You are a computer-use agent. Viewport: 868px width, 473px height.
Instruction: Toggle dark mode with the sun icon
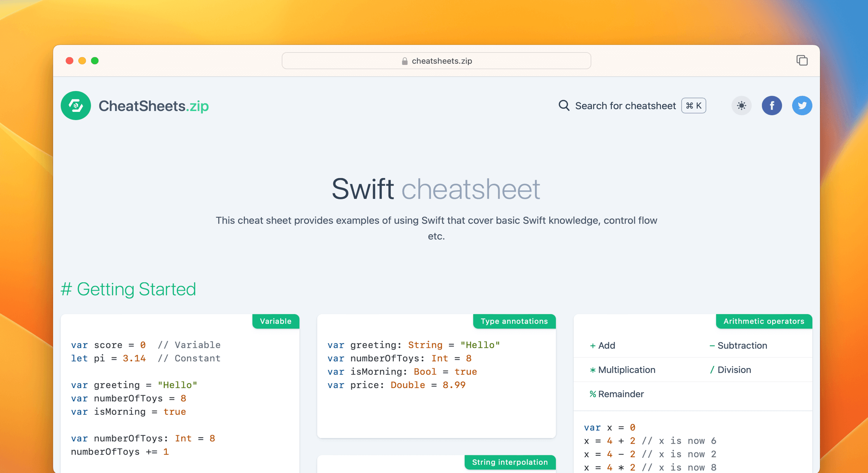[741, 105]
